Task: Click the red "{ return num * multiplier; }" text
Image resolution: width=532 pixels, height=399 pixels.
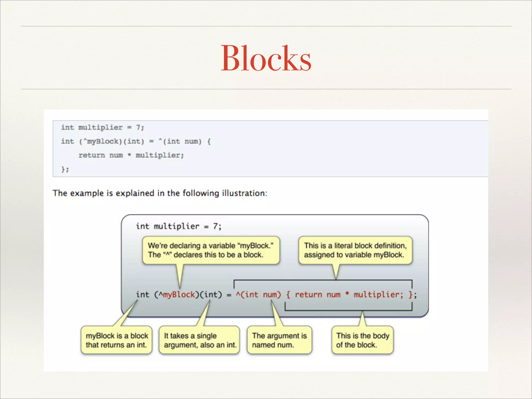Action: point(349,295)
